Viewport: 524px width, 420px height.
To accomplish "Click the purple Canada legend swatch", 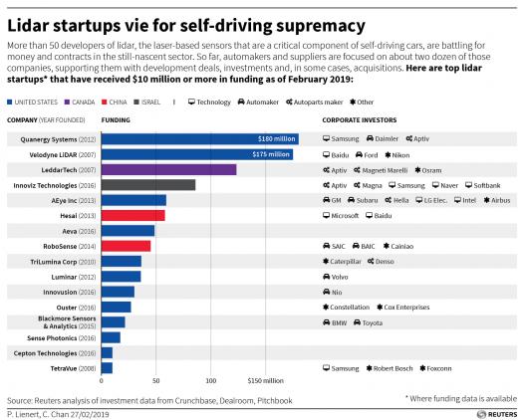I will point(67,102).
